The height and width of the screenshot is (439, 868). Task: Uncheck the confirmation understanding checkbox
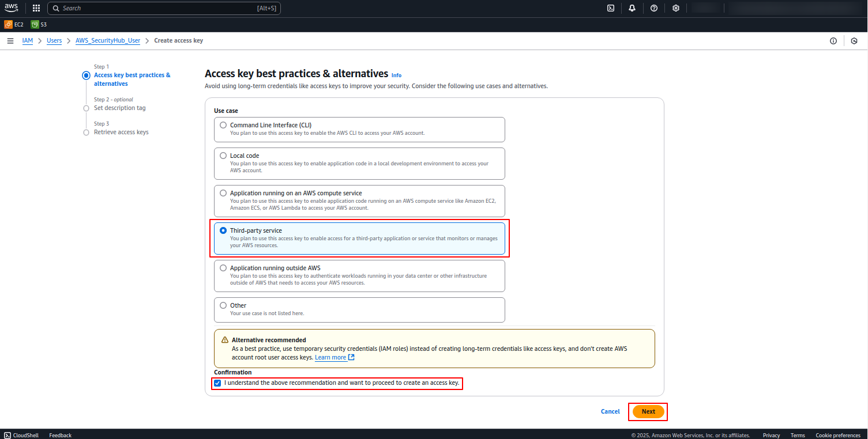pyautogui.click(x=217, y=383)
